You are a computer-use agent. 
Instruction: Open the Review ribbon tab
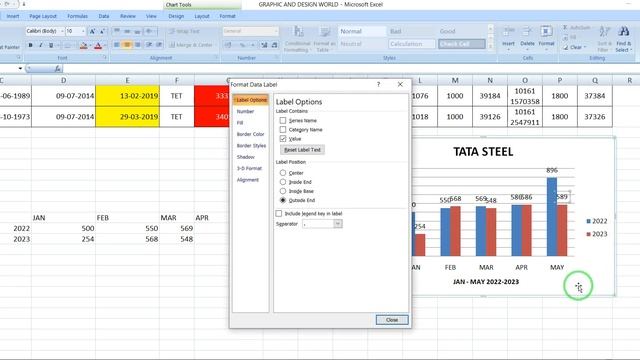(128, 16)
